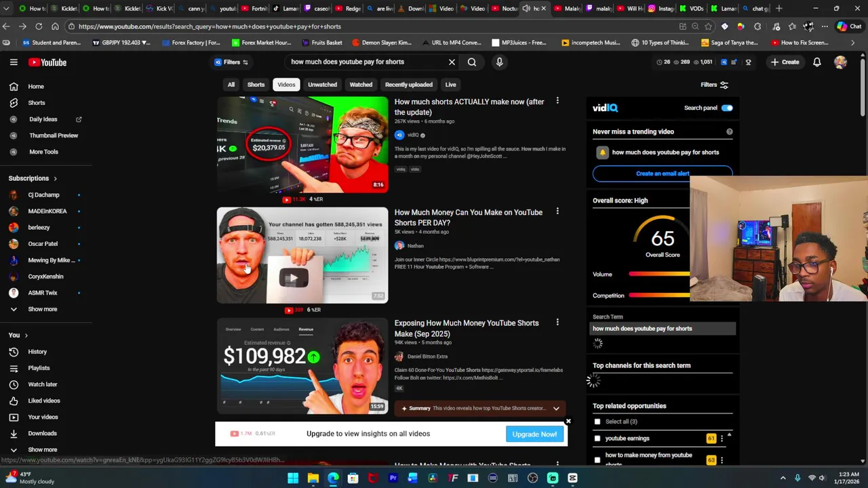Select the Watched filter chip
Viewport: 868px width, 488px height.
pyautogui.click(x=361, y=85)
